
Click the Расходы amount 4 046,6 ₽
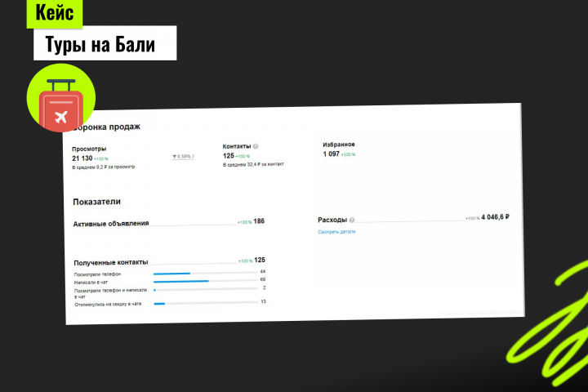495,216
